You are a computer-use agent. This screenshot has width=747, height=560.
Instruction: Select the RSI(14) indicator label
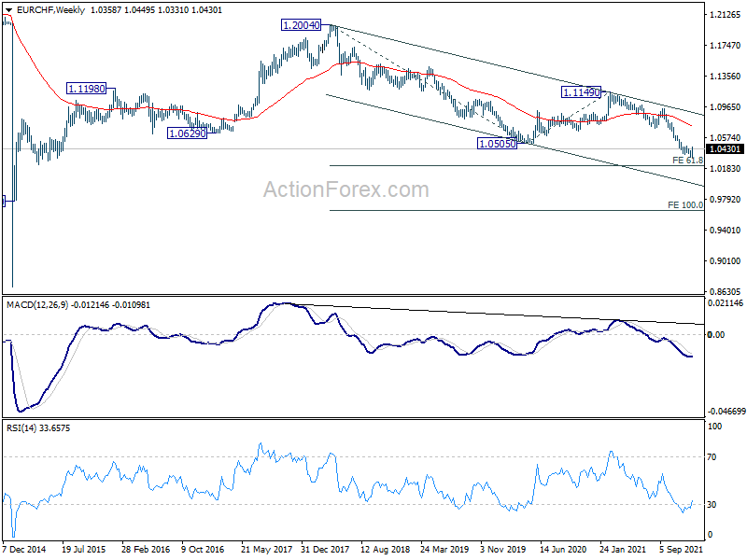(21, 428)
